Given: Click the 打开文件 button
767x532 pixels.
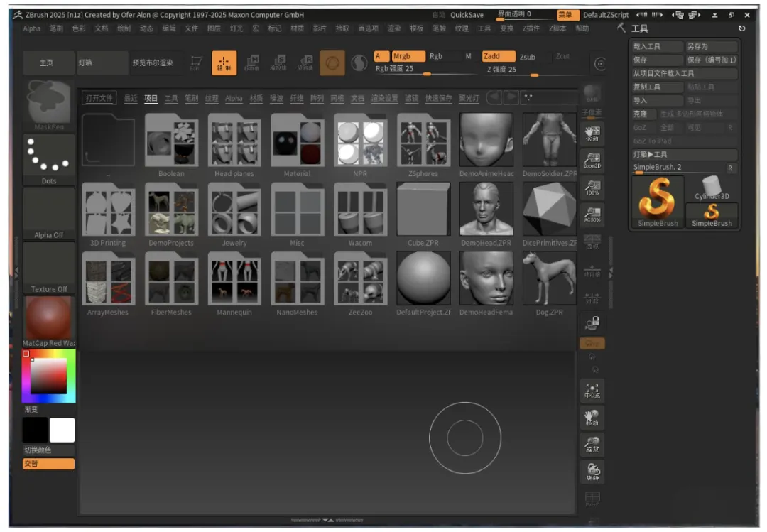Looking at the screenshot, I should tap(99, 98).
